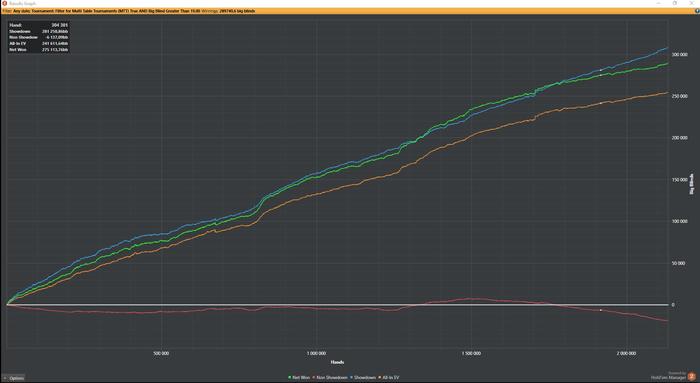Click the HoldEm Manager logo icon
700x383 pixels.
692,376
